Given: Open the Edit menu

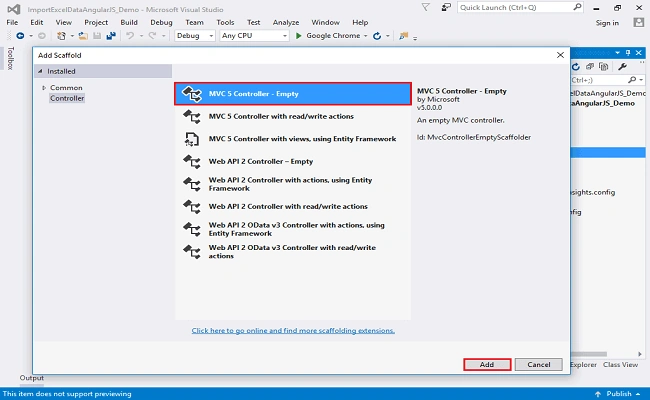Looking at the screenshot, I should [x=36, y=22].
